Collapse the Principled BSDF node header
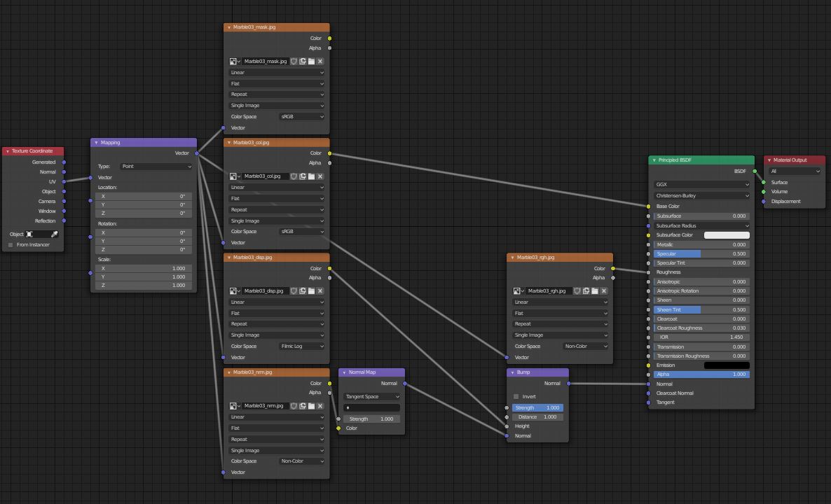Image resolution: width=831 pixels, height=504 pixels. tap(653, 160)
